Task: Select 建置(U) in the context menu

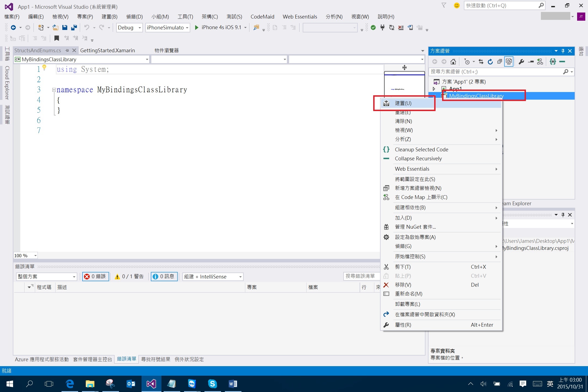Action: coord(441,103)
